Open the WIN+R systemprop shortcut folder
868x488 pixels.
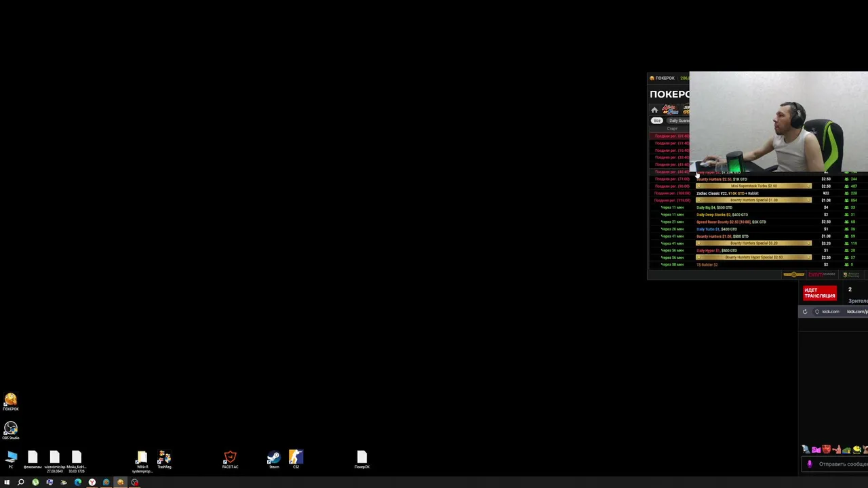(142, 461)
